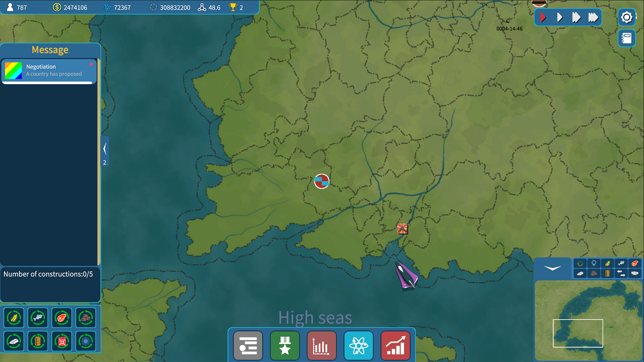The image size is (644, 362).
Task: Select the oil barrel construction icon
Action: 38,341
